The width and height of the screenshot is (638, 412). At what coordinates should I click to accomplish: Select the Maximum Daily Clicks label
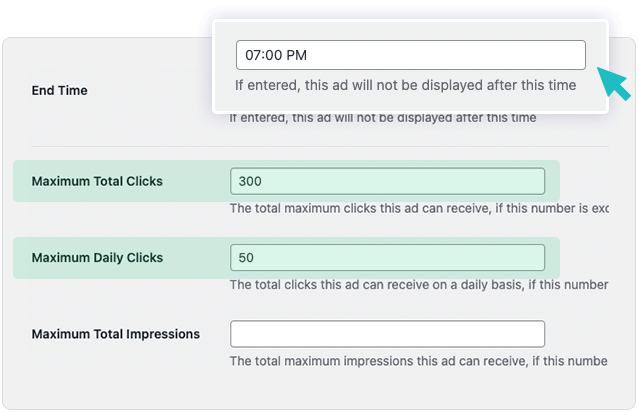click(97, 257)
